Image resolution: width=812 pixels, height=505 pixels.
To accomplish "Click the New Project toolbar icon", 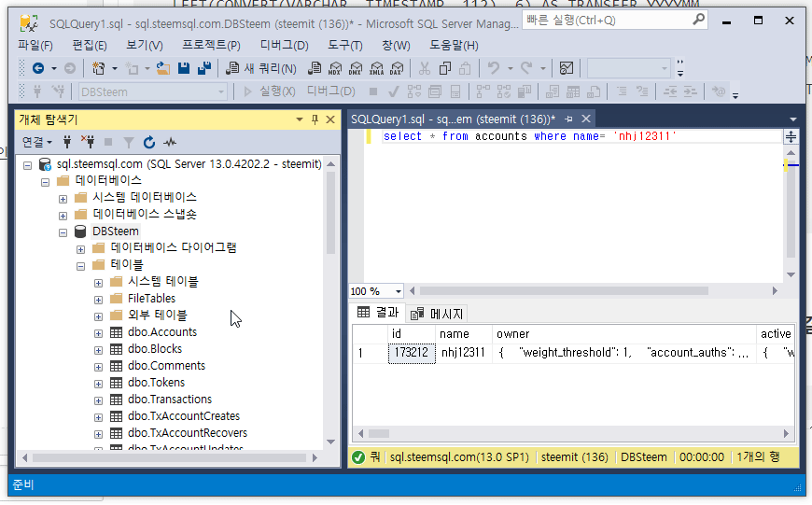I will tap(98, 68).
